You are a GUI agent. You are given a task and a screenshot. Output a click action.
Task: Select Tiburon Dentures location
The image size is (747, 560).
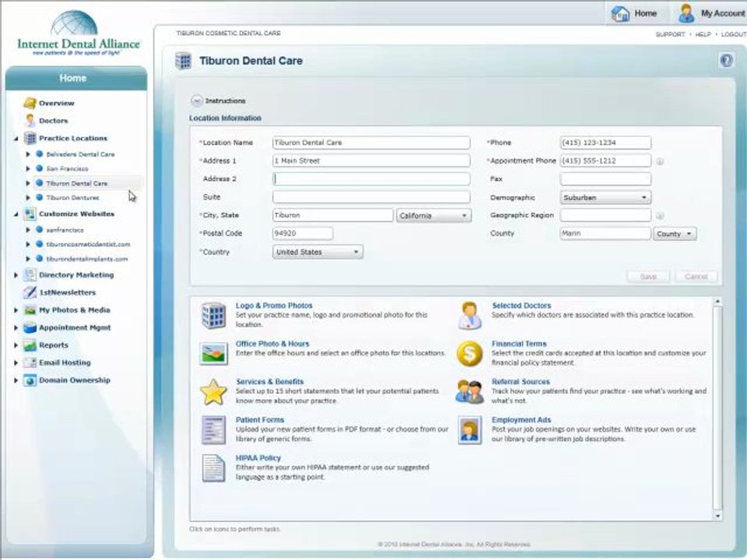72,198
